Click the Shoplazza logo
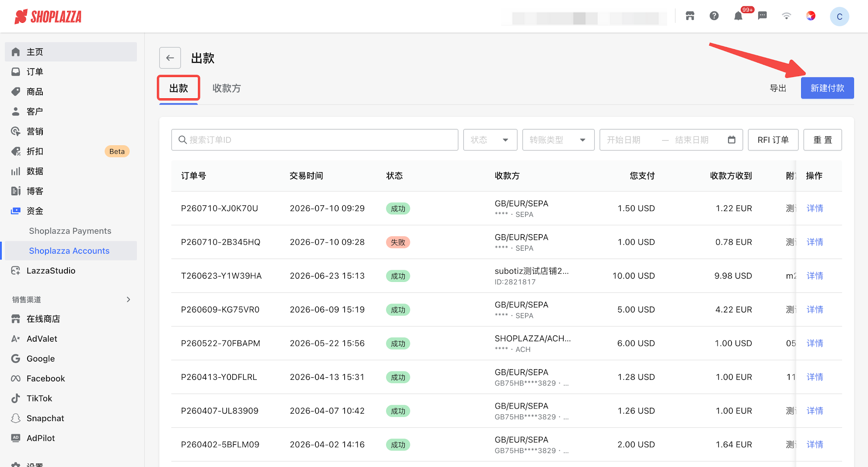This screenshot has height=467, width=868. click(48, 17)
